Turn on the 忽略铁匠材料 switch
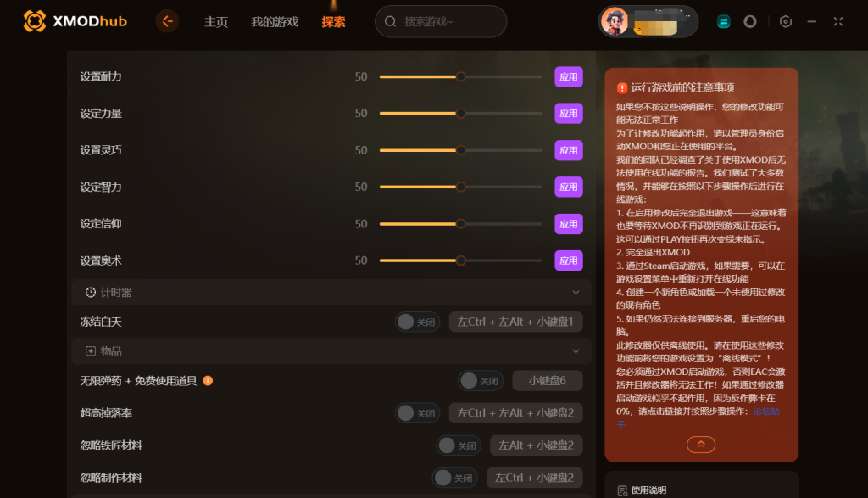868x498 pixels. [x=459, y=445]
